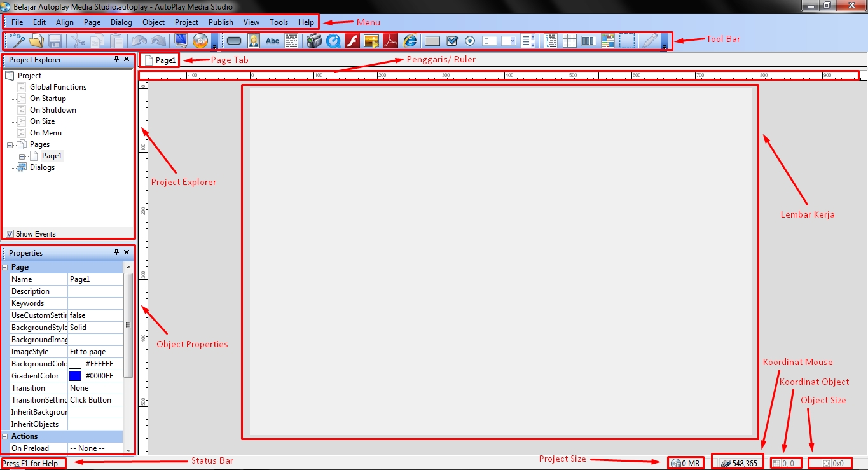Select Dialogs in Project Explorer

click(42, 167)
